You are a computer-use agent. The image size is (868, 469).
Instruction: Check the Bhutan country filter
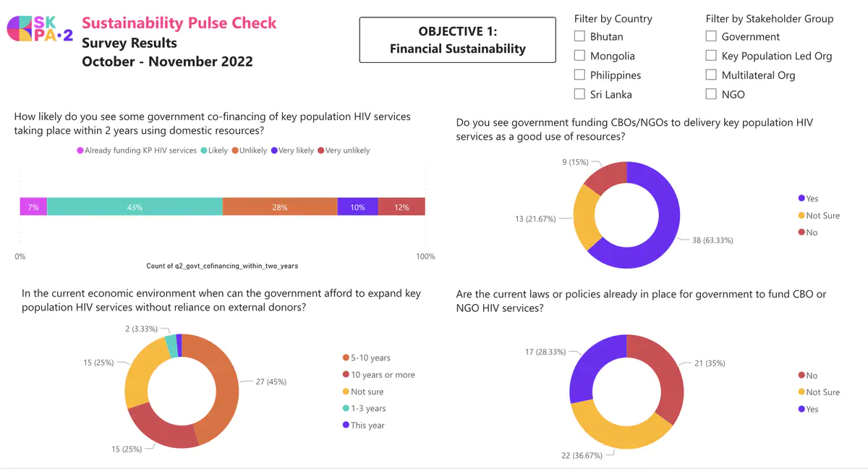579,36
